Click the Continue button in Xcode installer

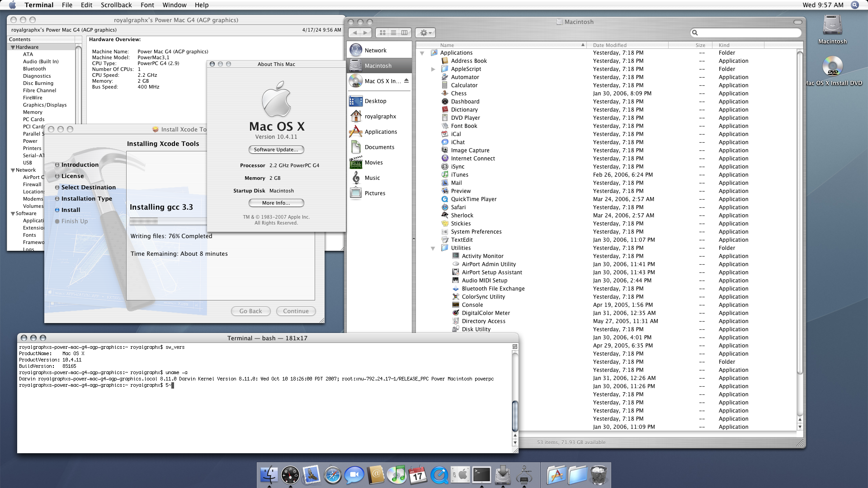click(295, 310)
